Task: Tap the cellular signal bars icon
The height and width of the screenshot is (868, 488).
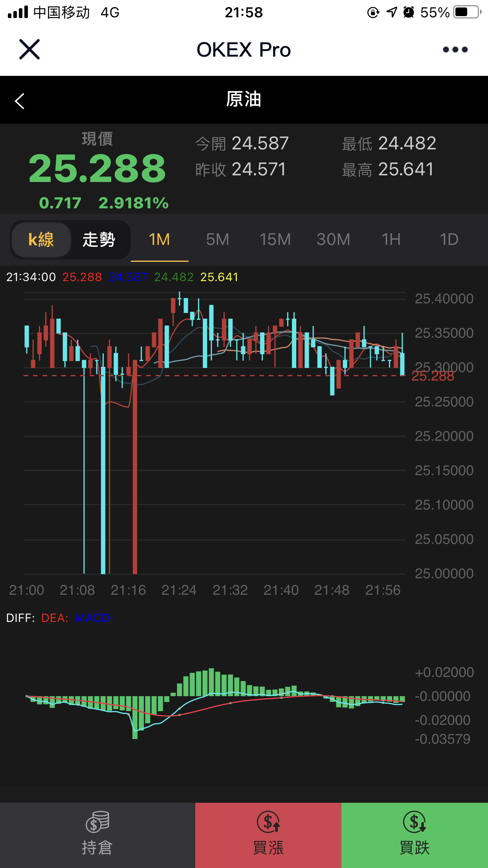Action: [x=18, y=12]
